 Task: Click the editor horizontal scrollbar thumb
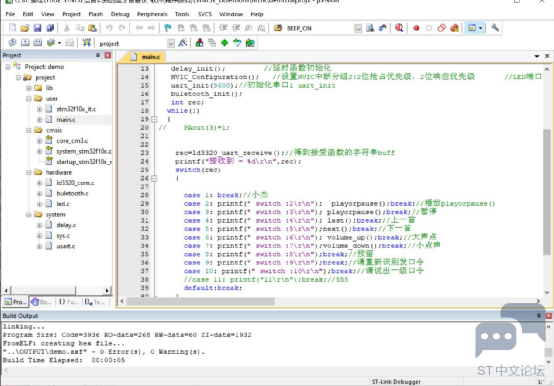tap(200, 302)
